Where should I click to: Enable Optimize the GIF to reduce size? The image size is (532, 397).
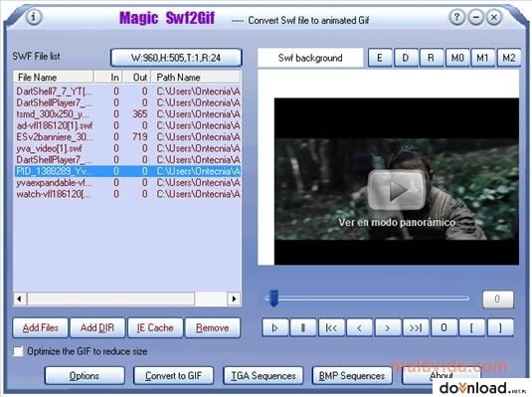point(18,351)
